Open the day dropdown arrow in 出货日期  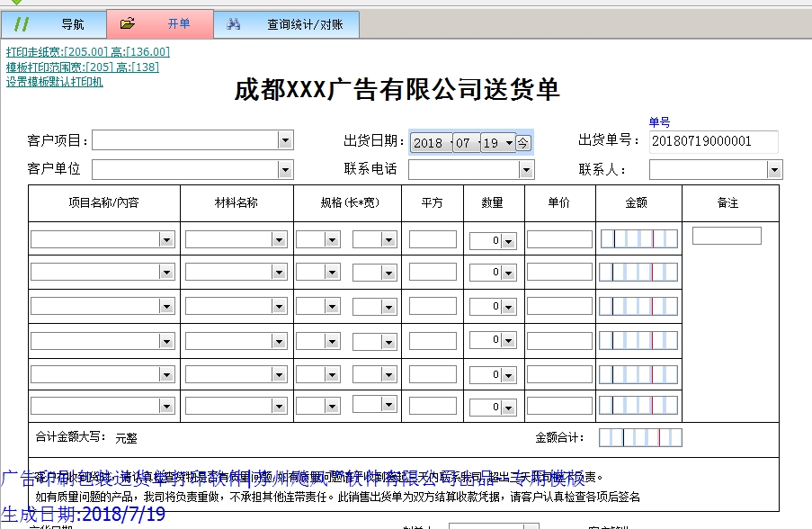click(509, 142)
